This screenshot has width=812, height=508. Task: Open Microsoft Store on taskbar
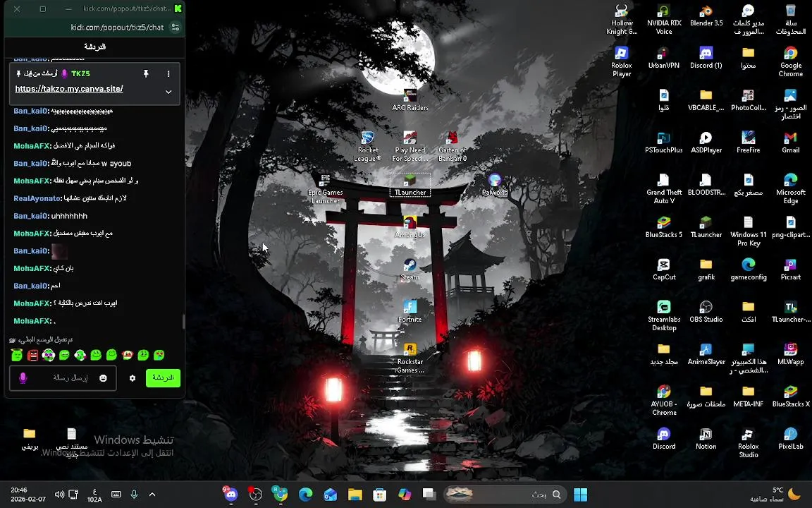pyautogui.click(x=380, y=495)
